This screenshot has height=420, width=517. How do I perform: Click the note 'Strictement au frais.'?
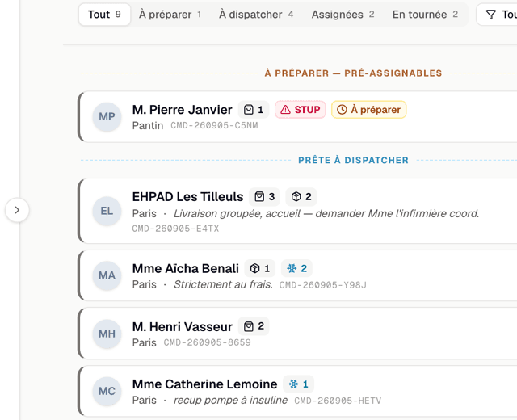[223, 284]
